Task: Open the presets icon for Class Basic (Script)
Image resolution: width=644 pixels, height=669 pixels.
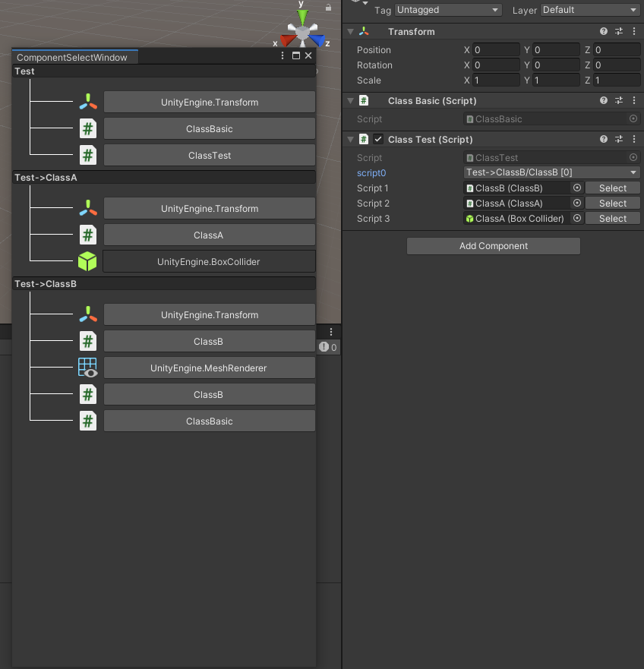Action: (619, 100)
